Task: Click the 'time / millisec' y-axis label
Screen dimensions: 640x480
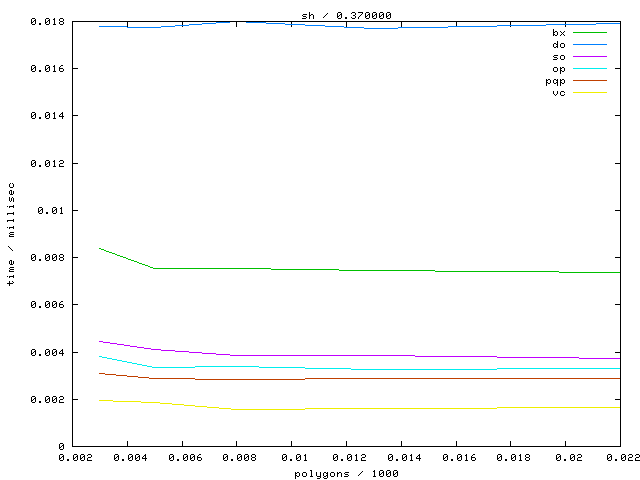Action: [11, 234]
